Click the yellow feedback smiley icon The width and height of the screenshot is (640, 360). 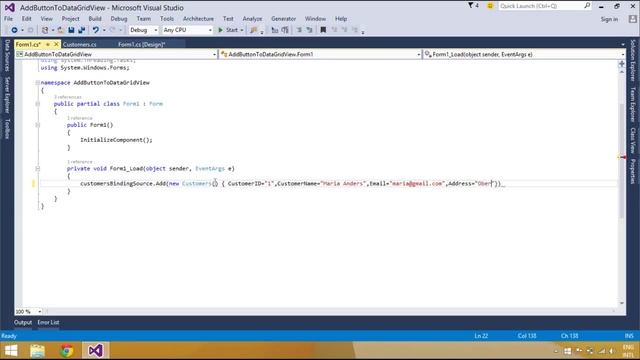pyautogui.click(x=490, y=6)
